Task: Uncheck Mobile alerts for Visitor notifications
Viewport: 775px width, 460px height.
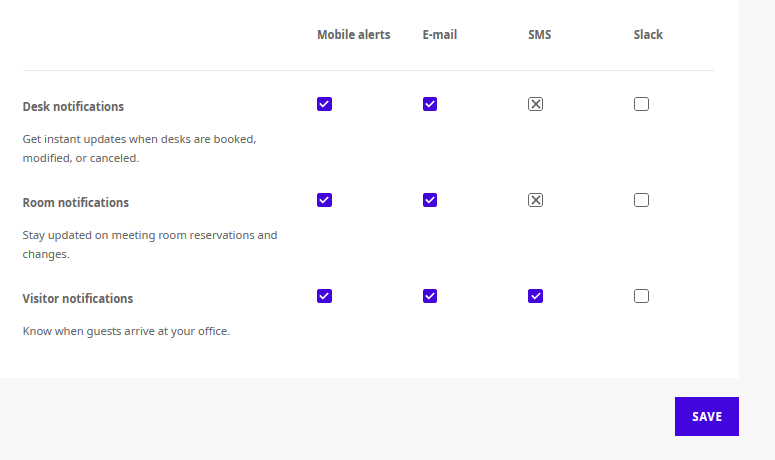Action: coord(324,296)
